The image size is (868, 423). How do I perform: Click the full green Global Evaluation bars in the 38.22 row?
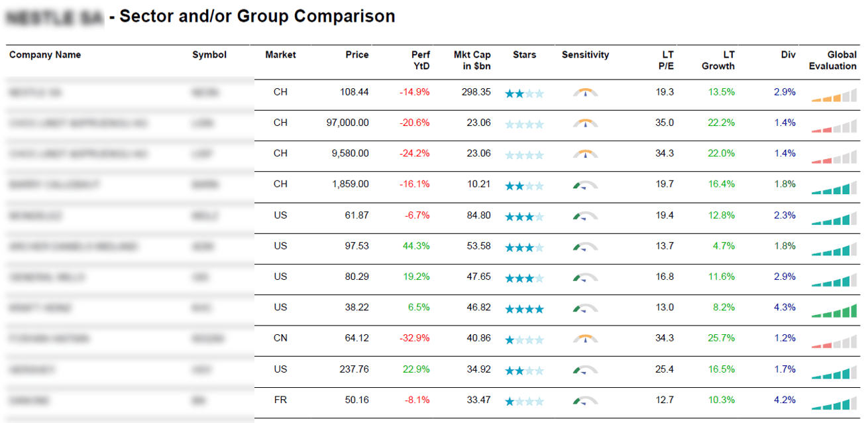click(x=834, y=310)
